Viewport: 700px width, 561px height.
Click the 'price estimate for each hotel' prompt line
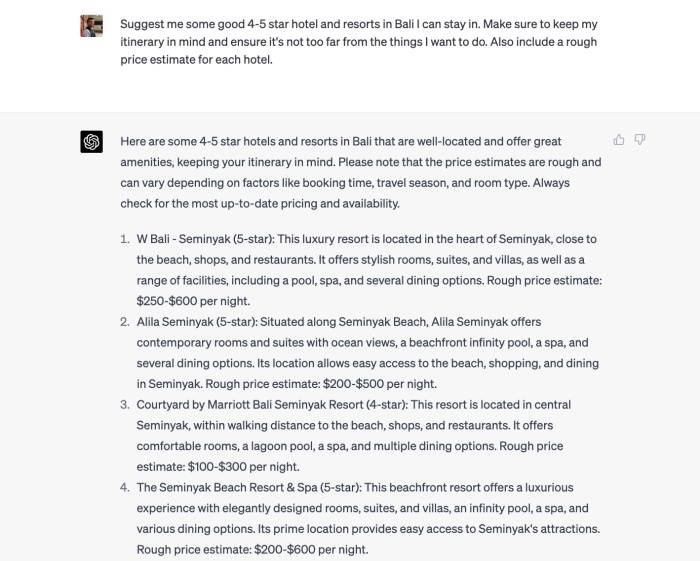click(x=196, y=59)
